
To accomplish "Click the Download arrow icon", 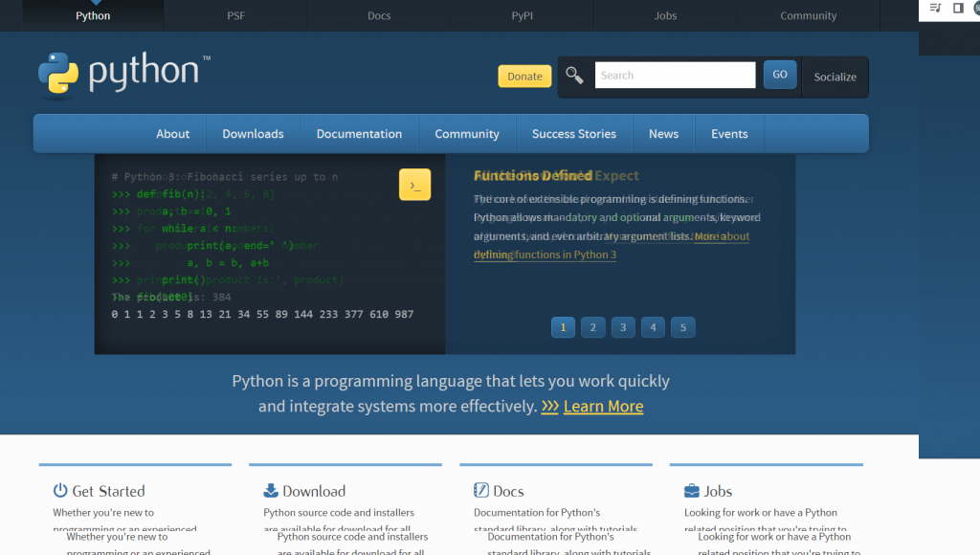I will click(271, 491).
